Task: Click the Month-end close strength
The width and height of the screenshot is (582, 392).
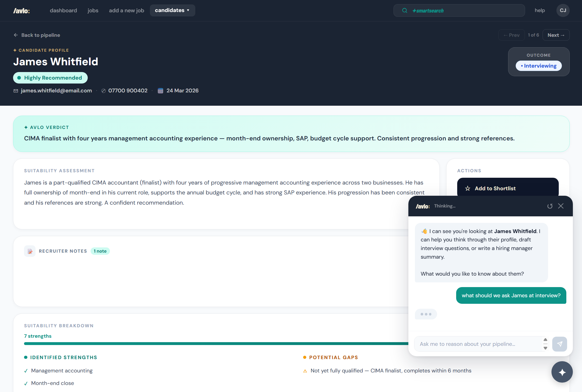Action: [x=52, y=383]
